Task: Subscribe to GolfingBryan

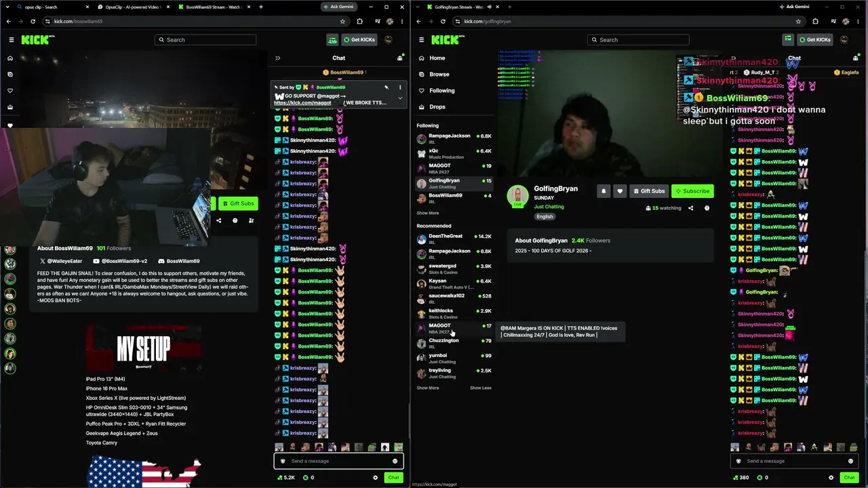Action: (x=692, y=191)
